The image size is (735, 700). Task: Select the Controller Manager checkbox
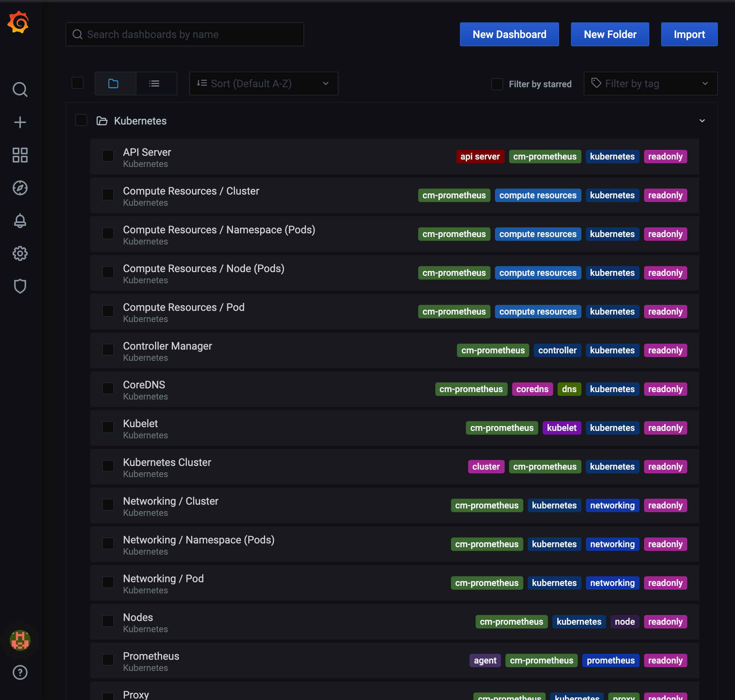tap(108, 350)
